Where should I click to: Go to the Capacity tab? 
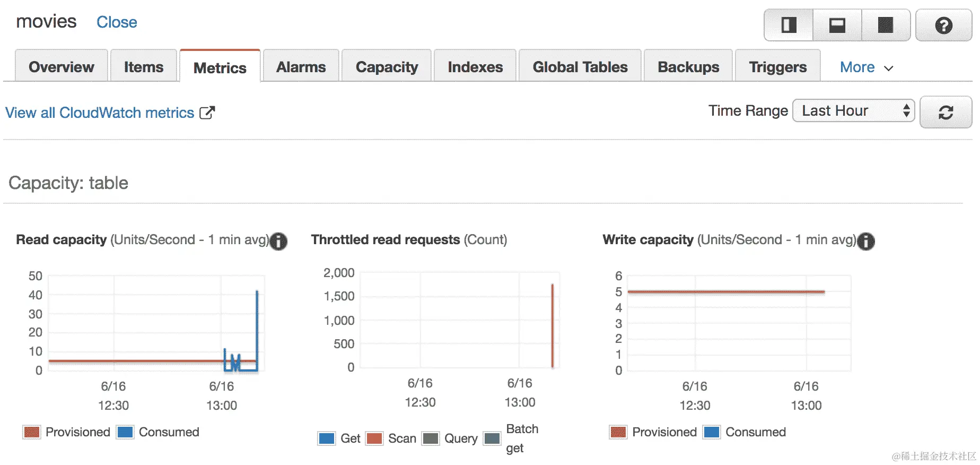click(387, 67)
